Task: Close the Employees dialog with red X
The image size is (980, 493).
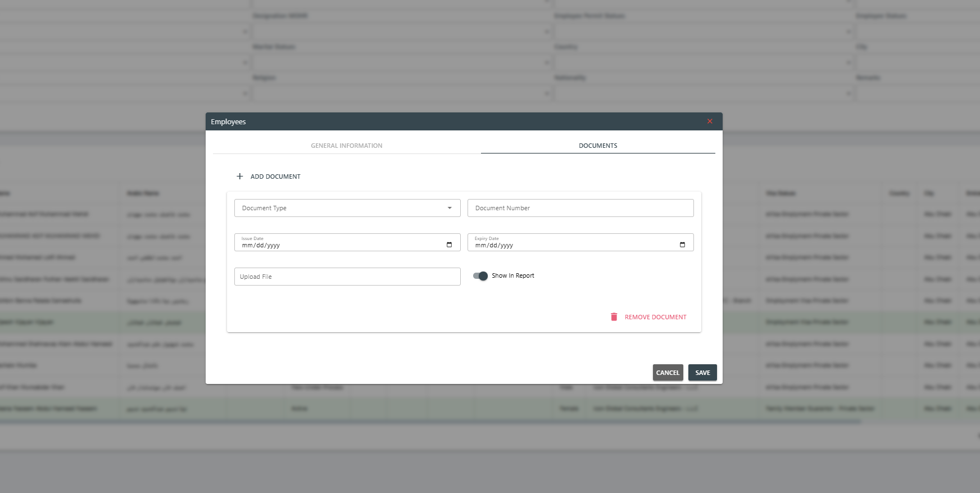Action: tap(710, 121)
